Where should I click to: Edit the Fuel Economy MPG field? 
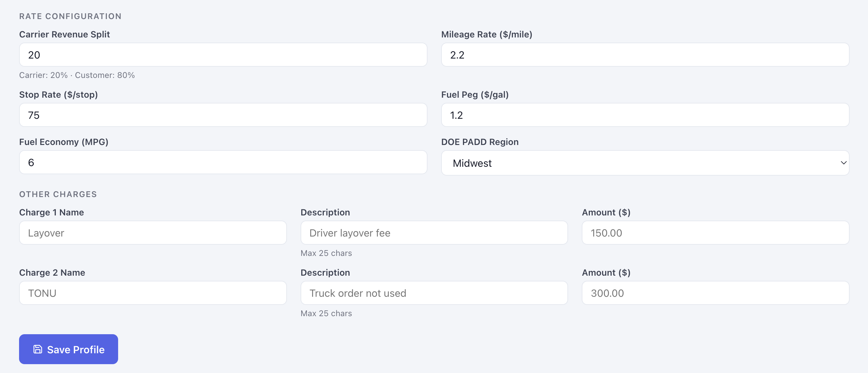[223, 162]
